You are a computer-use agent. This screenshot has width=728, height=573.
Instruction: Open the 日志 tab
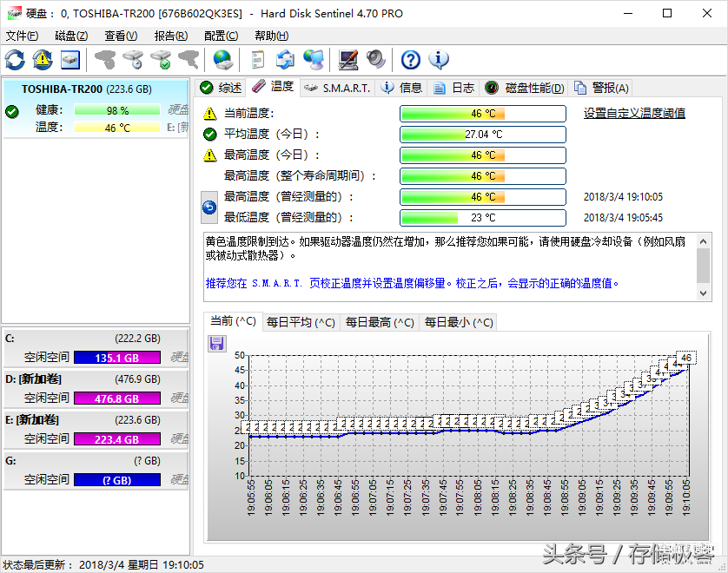pos(454,88)
